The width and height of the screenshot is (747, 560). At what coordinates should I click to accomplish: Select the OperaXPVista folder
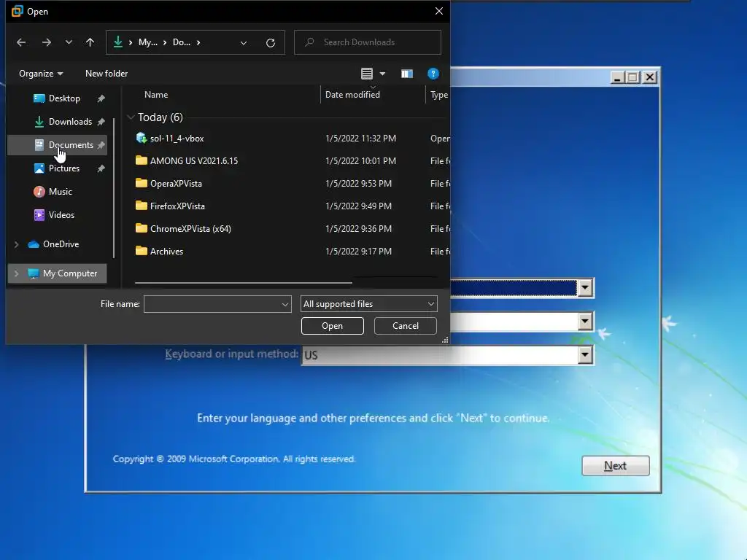(x=176, y=183)
